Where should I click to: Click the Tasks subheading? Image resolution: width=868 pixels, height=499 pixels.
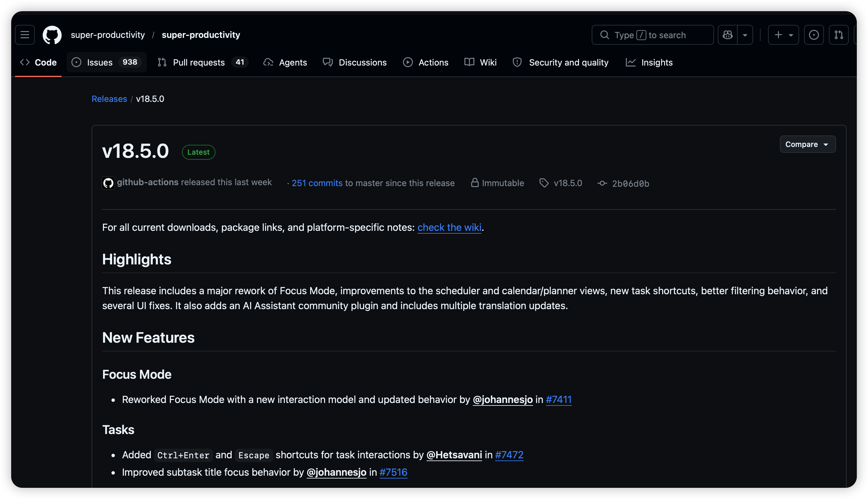tap(118, 430)
